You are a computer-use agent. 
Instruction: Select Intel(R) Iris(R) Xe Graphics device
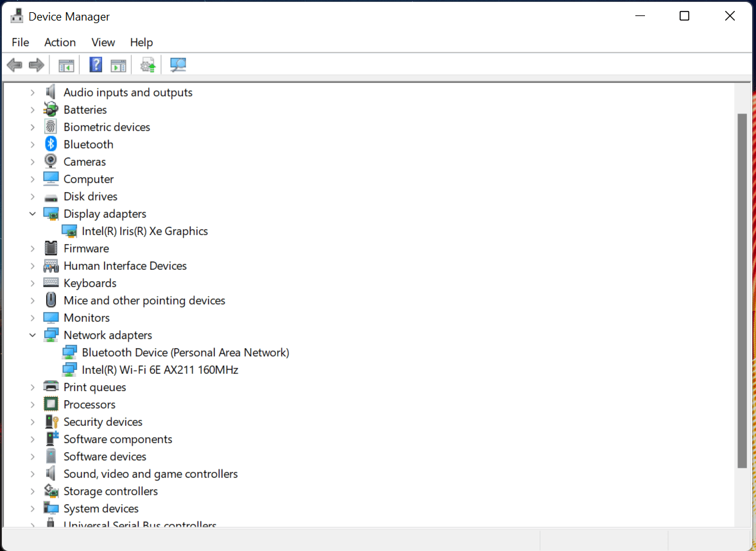(144, 231)
